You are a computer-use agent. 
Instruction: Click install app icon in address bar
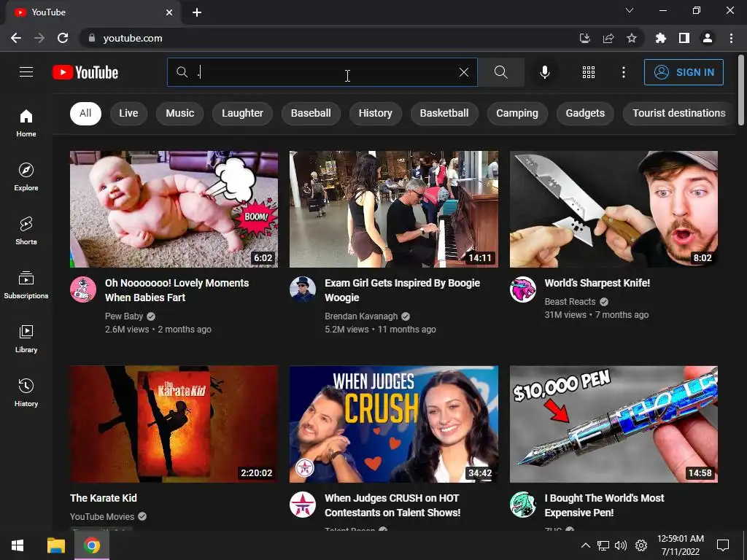pos(585,38)
